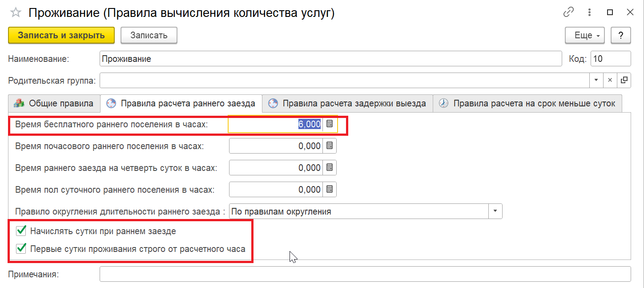Image resolution: width=644 pixels, height=288 pixels.
Task: Maximize the form window
Action: 610,12
